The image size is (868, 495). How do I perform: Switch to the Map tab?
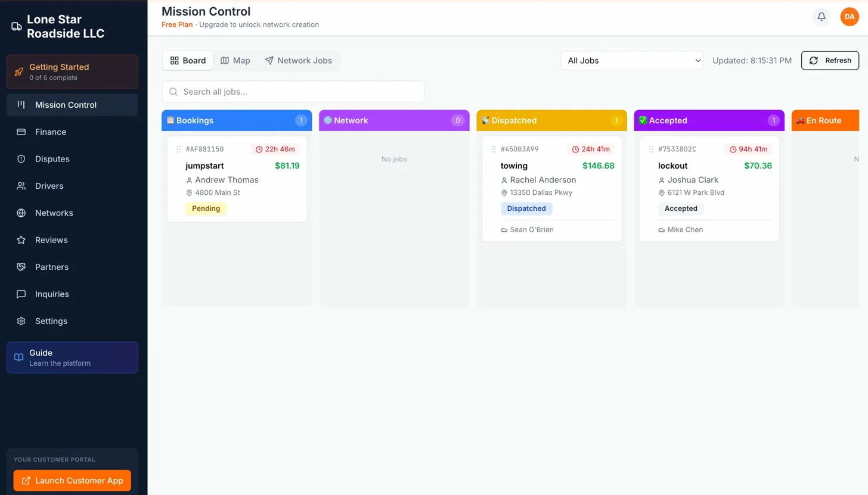click(x=235, y=60)
